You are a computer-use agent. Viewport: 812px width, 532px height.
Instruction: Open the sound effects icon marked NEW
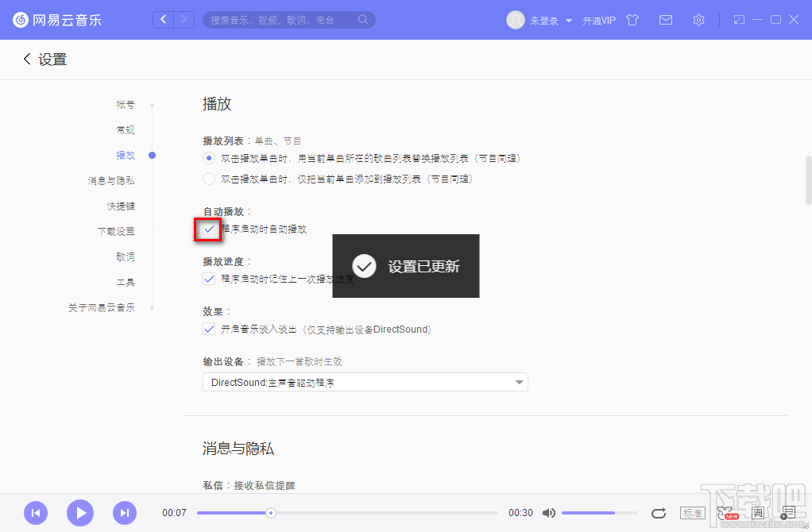coord(725,513)
